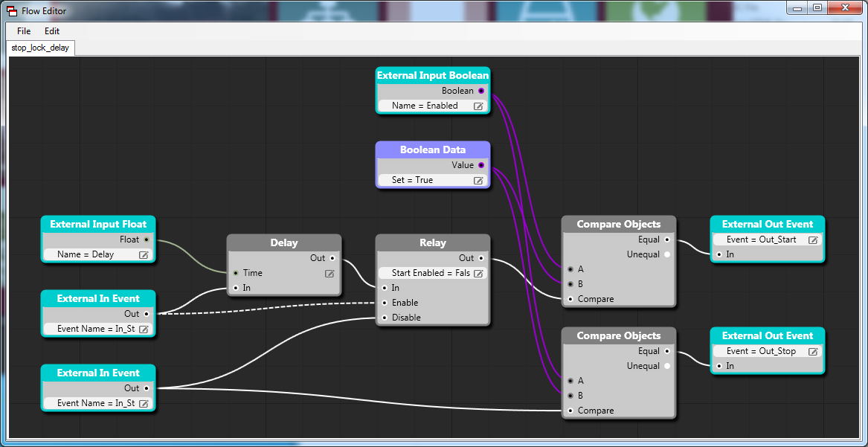
Task: Open the Edit menu
Action: coord(52,31)
